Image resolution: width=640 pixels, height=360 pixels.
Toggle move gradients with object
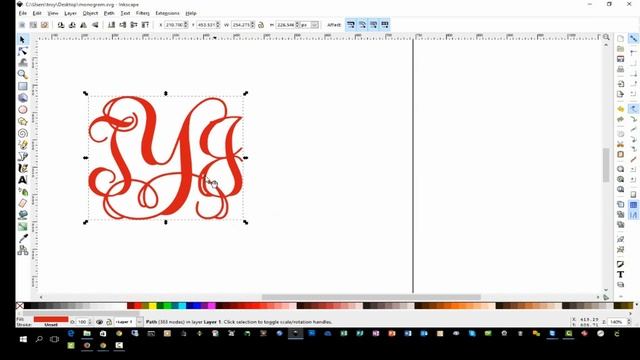click(x=373, y=25)
